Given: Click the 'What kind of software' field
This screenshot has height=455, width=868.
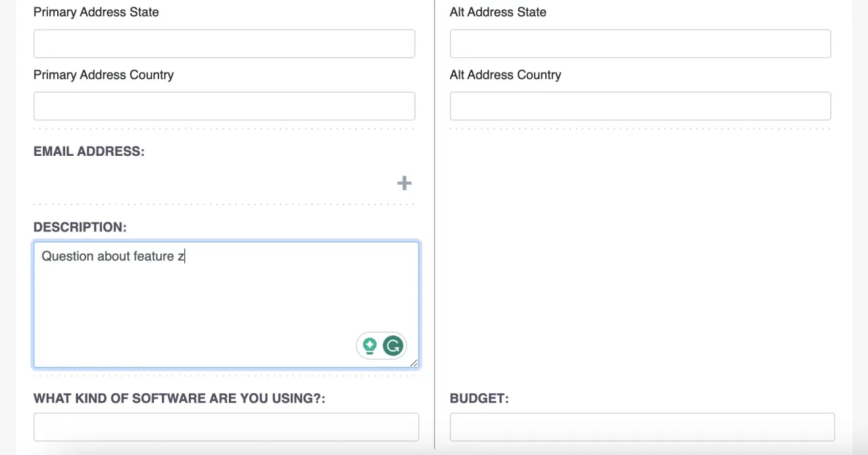Looking at the screenshot, I should (x=226, y=426).
